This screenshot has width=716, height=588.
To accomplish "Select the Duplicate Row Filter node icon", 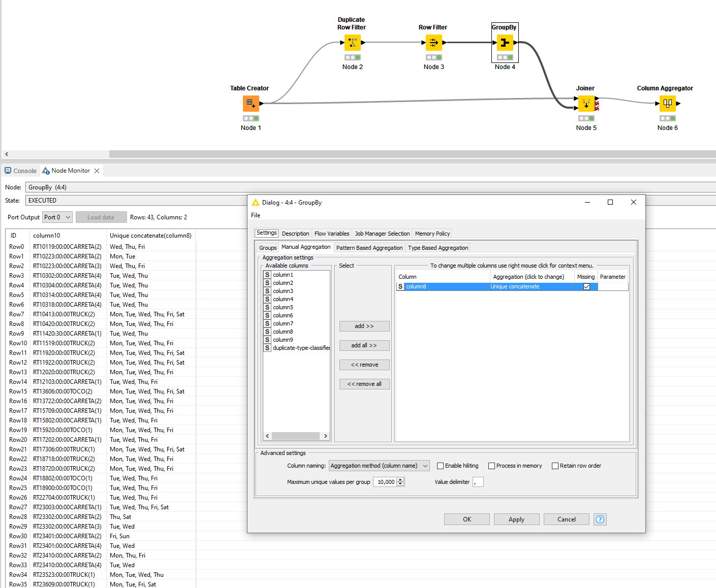I will click(353, 42).
